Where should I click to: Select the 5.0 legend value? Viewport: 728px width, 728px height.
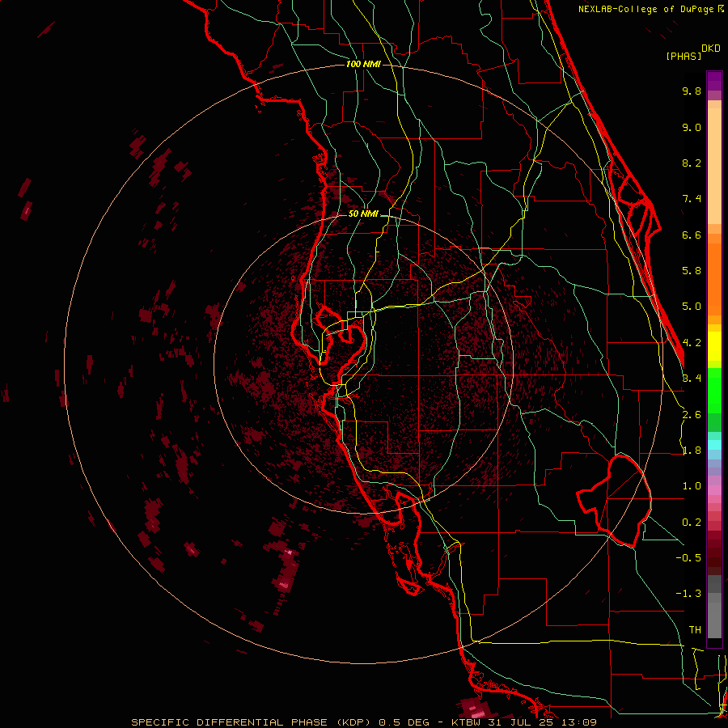(692, 307)
